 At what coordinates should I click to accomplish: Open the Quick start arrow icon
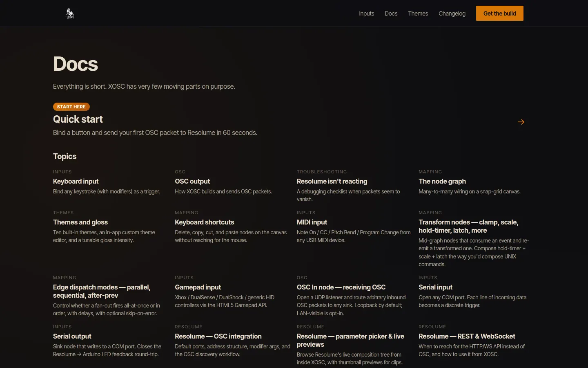click(x=521, y=122)
